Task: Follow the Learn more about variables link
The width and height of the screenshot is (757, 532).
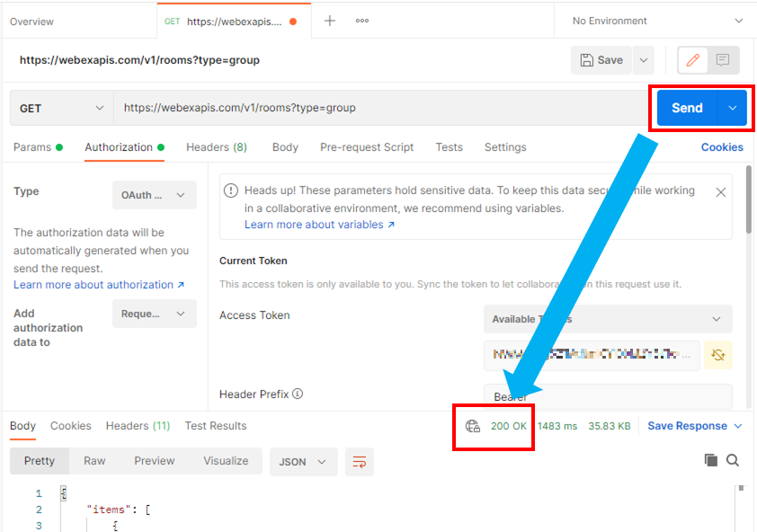Action: 319,225
